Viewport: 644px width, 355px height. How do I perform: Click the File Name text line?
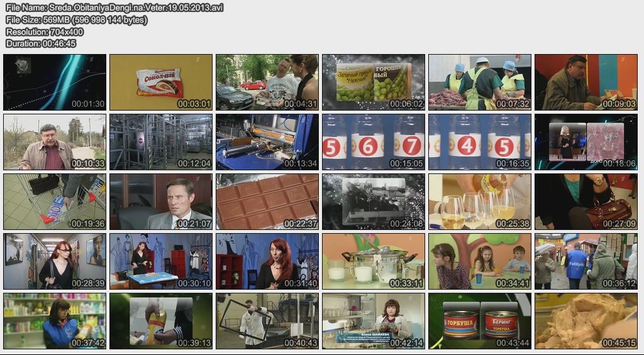(x=114, y=8)
